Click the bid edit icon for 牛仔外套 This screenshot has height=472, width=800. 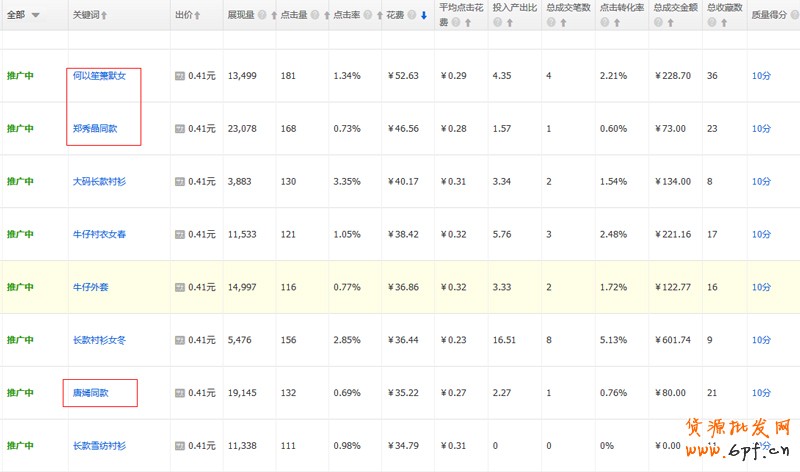tap(180, 287)
